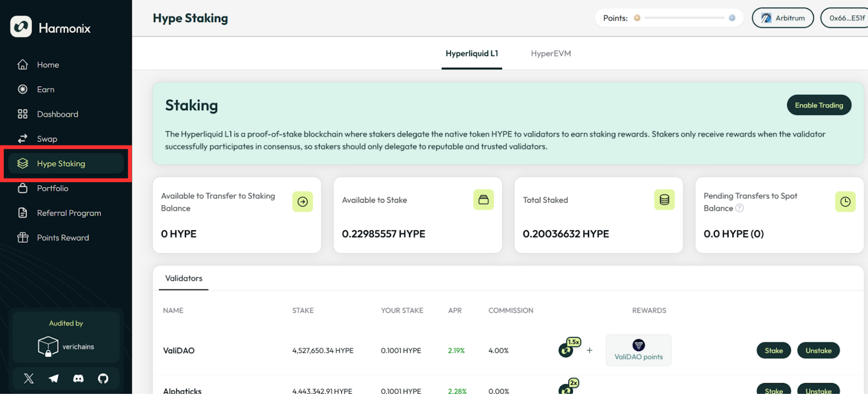This screenshot has height=394, width=868.
Task: Click the coins icon on Total Staked card
Action: [x=664, y=200]
